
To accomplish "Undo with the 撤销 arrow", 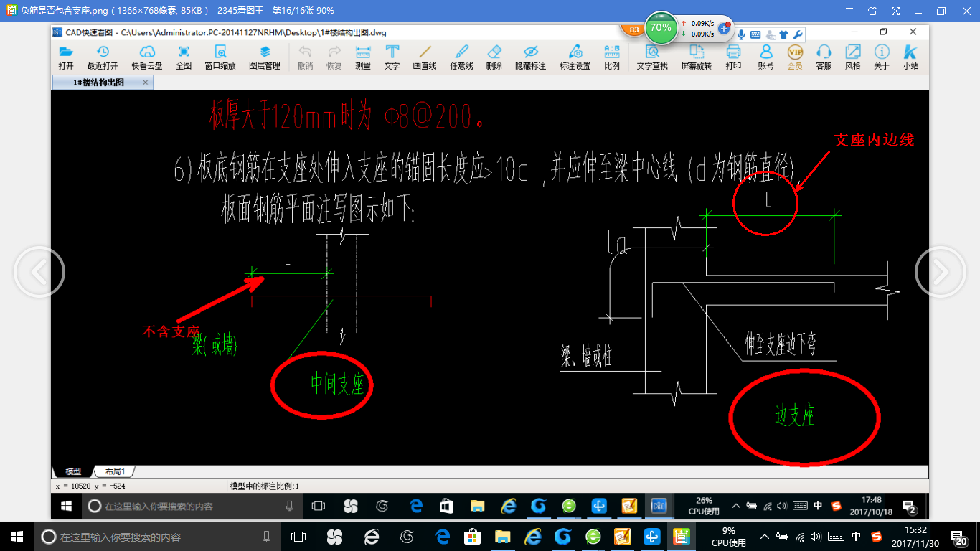I will (305, 57).
